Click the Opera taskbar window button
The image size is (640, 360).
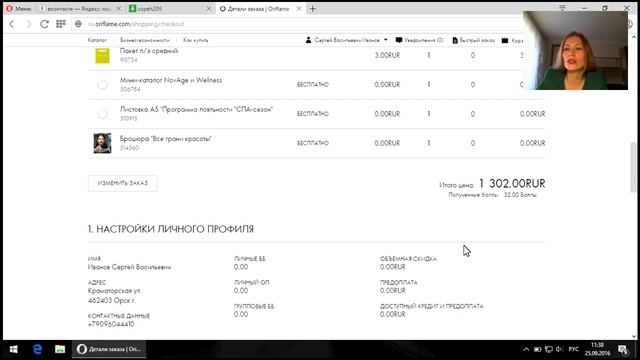109,349
